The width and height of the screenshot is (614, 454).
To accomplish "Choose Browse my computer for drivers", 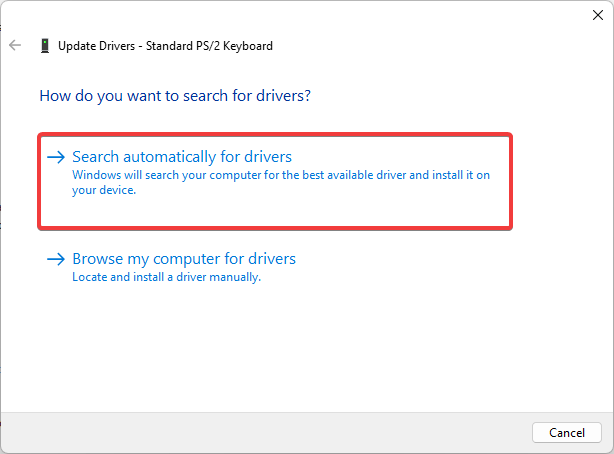I will pos(184,259).
